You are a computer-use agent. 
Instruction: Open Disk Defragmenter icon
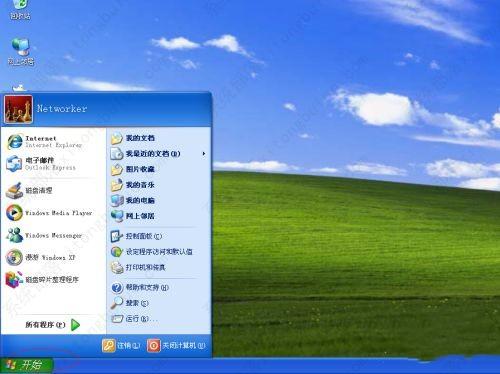pos(14,279)
